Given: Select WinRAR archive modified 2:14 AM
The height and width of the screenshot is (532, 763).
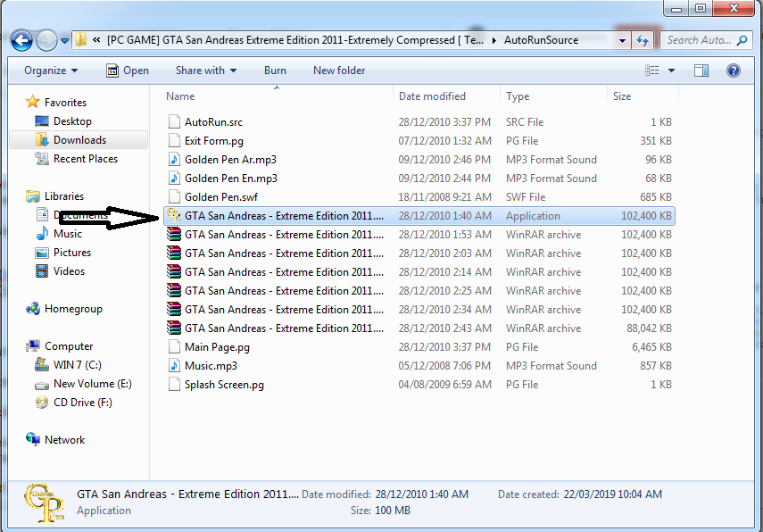Looking at the screenshot, I should point(419,272).
